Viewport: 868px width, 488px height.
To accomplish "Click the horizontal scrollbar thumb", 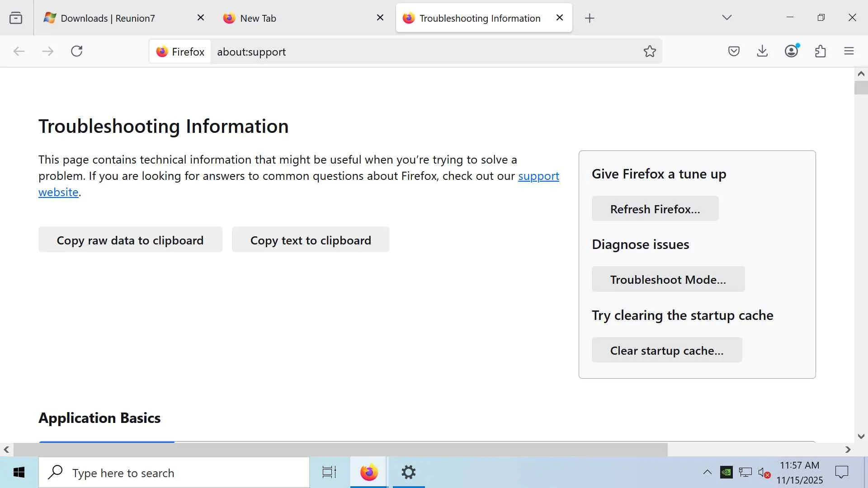I will 340,450.
